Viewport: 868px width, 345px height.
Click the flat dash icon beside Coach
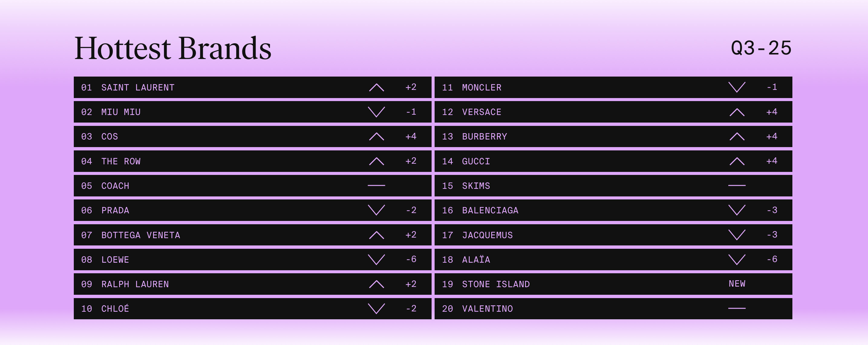pyautogui.click(x=376, y=186)
